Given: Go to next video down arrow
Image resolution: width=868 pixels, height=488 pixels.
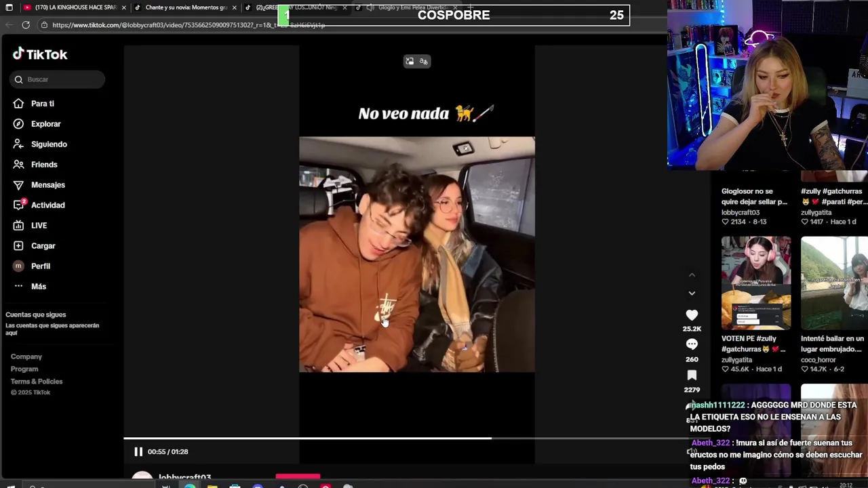Looking at the screenshot, I should click(692, 293).
